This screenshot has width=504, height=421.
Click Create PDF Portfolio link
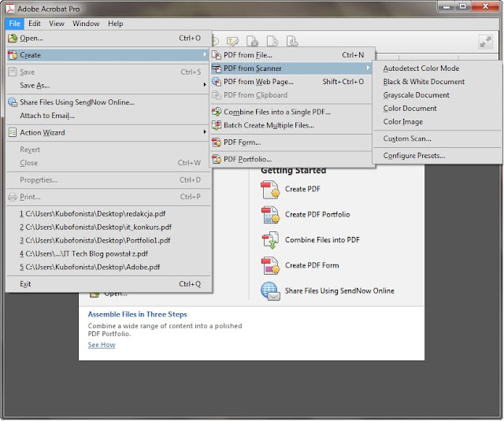tap(317, 214)
